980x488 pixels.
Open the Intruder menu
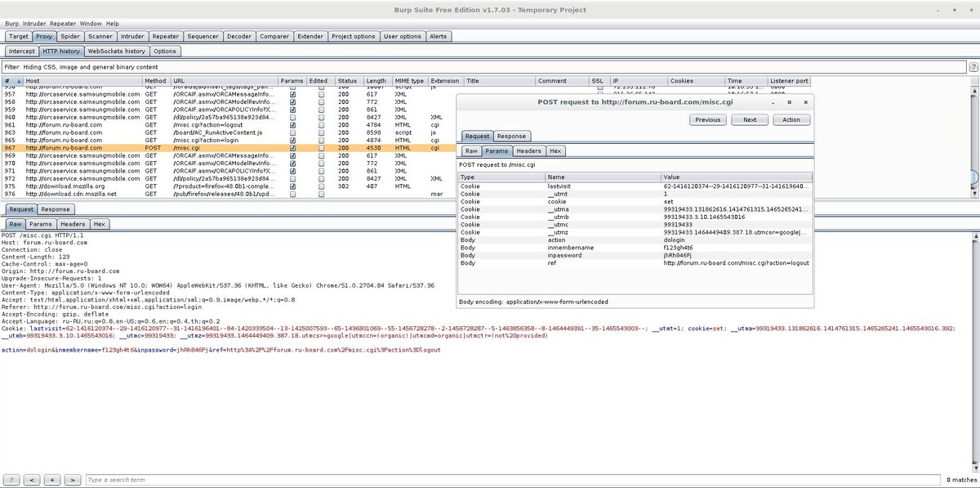pyautogui.click(x=34, y=23)
